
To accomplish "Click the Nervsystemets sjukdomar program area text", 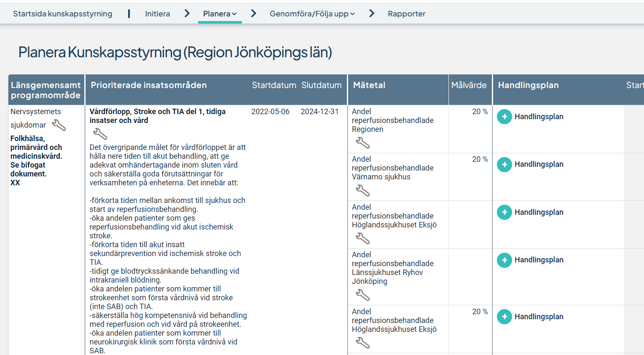I will click(x=35, y=118).
